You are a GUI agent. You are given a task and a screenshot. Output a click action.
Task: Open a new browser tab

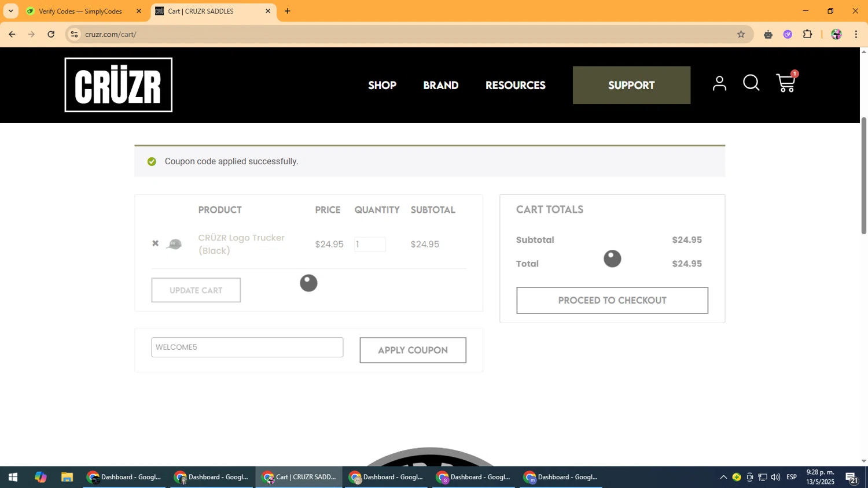[x=288, y=11]
